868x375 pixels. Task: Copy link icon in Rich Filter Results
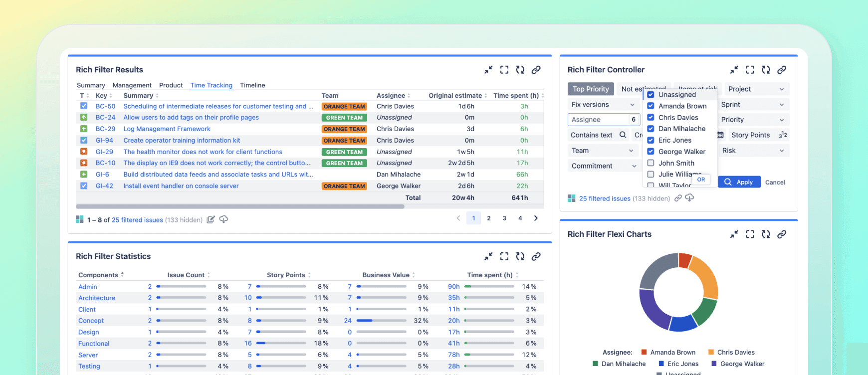pyautogui.click(x=536, y=70)
